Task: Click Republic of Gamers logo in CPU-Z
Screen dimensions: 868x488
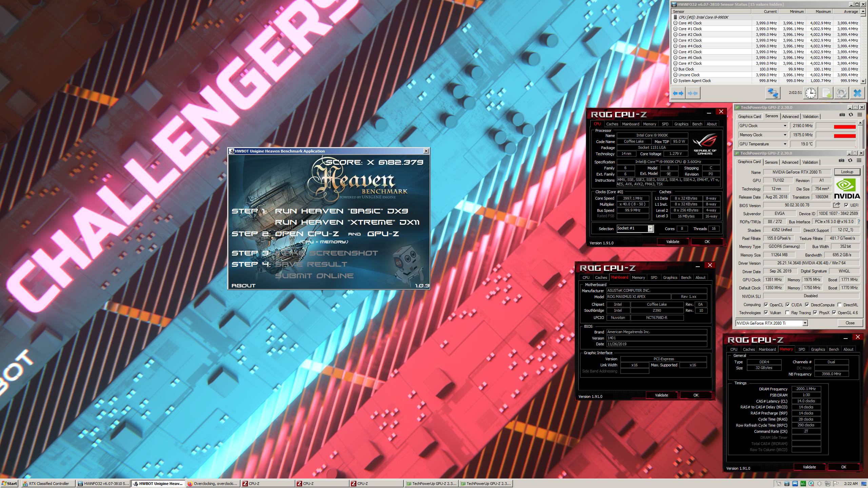Action: [x=705, y=144]
